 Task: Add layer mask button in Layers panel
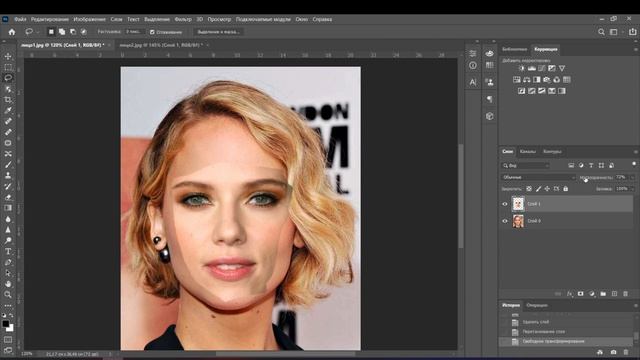click(580, 293)
